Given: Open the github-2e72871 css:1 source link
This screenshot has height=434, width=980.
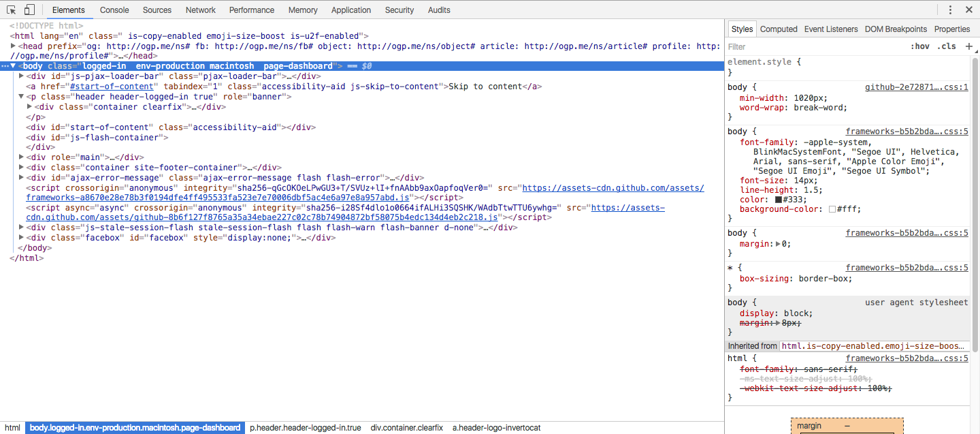Looking at the screenshot, I should (916, 87).
